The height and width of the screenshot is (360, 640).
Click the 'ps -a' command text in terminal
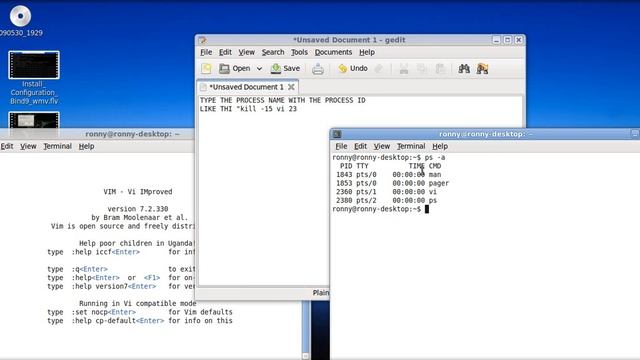435,158
